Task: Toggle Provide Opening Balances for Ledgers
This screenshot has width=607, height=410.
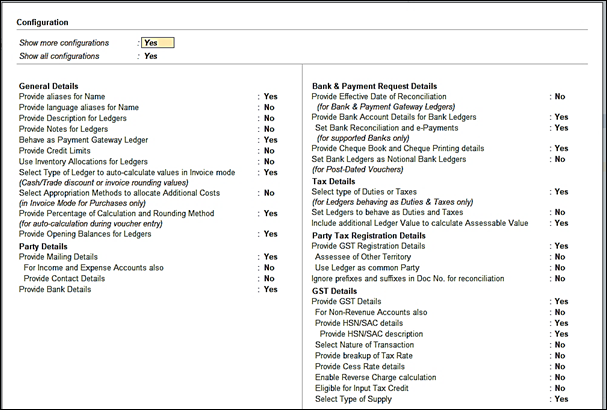Action: [271, 234]
